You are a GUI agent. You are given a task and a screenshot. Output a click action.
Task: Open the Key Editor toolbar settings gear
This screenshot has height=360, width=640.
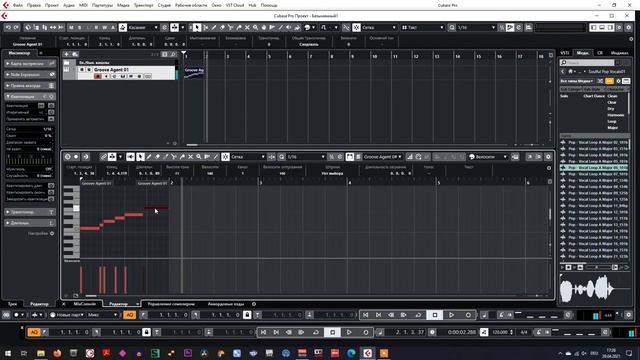(548, 157)
